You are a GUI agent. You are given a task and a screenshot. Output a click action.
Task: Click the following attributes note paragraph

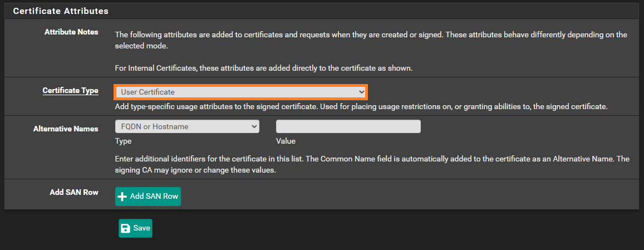click(371, 41)
